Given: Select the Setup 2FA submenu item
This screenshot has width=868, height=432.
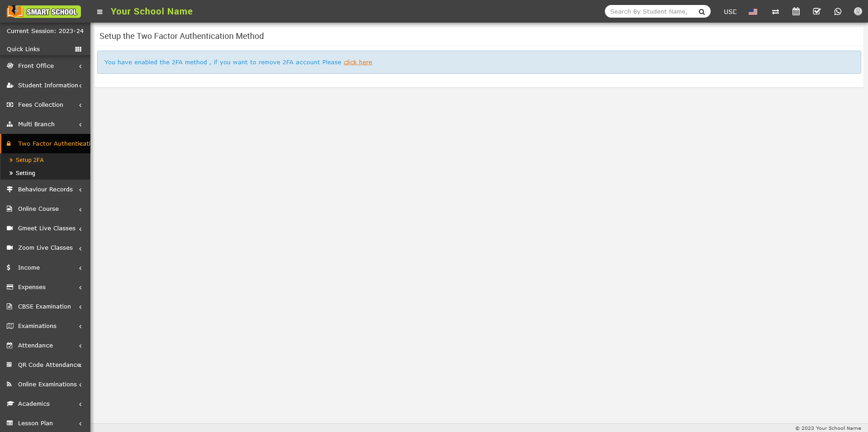Looking at the screenshot, I should (30, 160).
